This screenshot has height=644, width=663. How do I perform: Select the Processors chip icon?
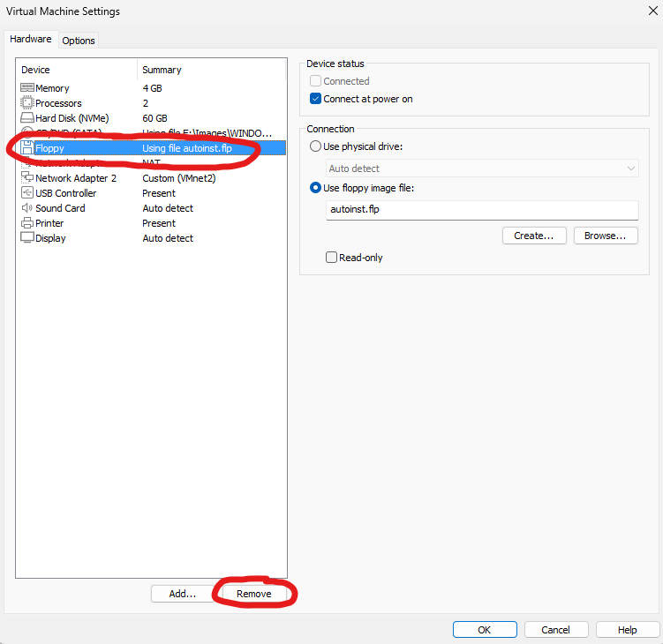click(26, 103)
